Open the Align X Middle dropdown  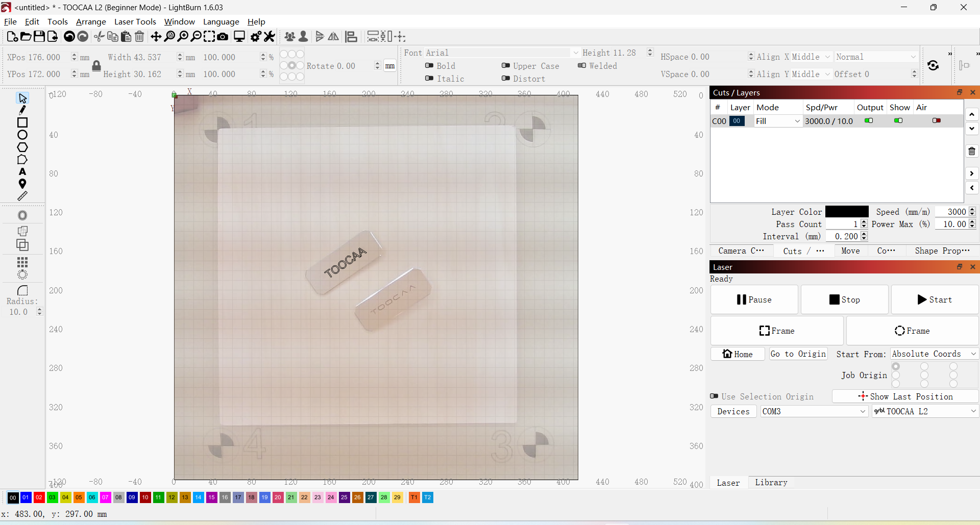tap(811, 57)
